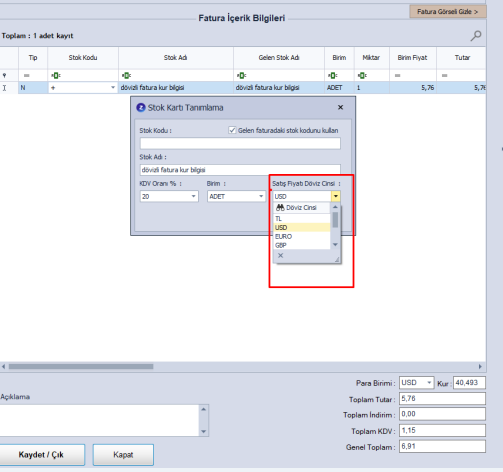
Task: Click the Kapat button
Action: tap(123, 455)
